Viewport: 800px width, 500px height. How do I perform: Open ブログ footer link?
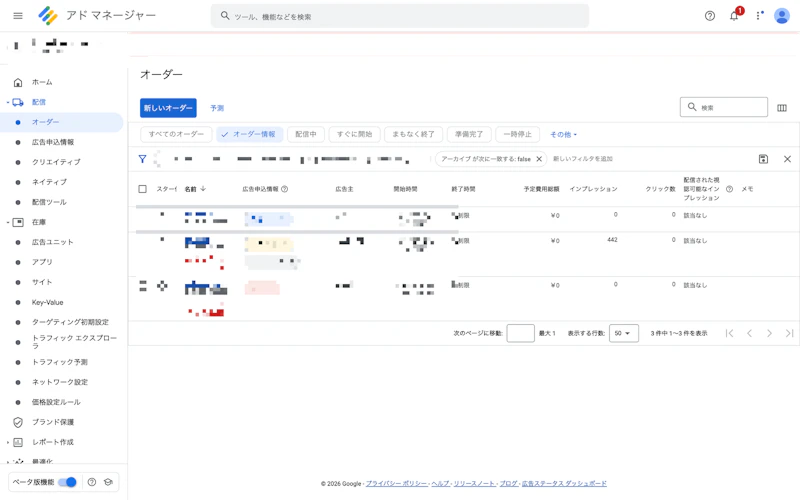[x=508, y=484]
